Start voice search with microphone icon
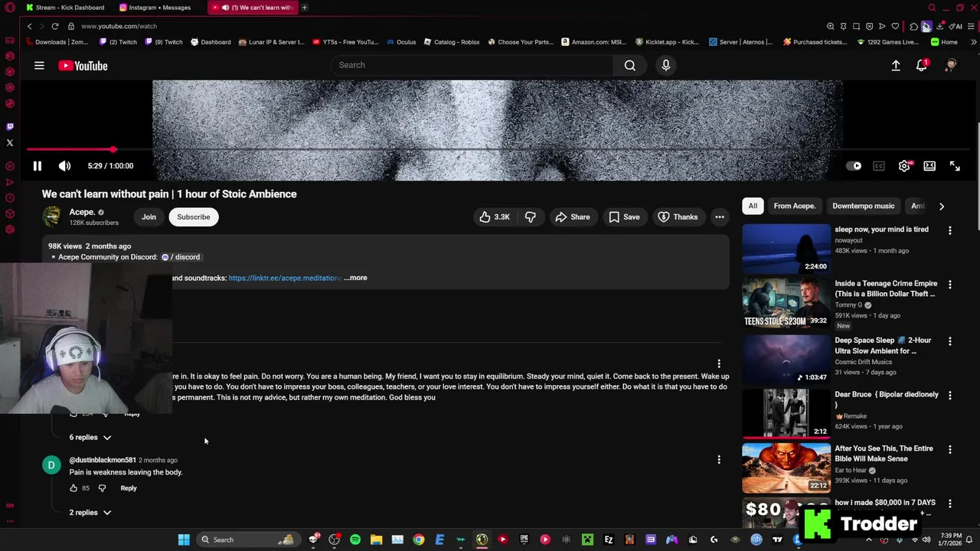 pyautogui.click(x=665, y=65)
